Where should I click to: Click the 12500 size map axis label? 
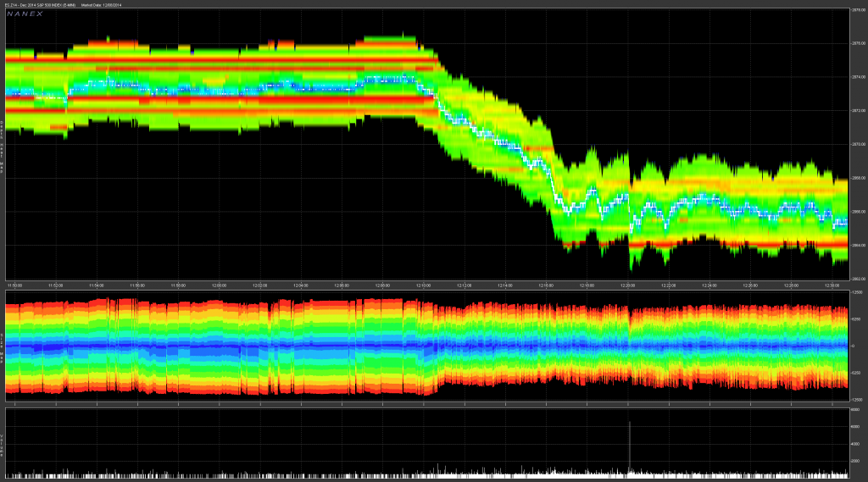pyautogui.click(x=856, y=292)
